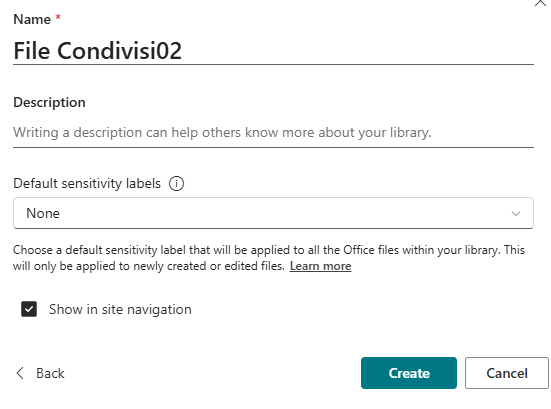Click the Show in site navigation label text
The width and height of the screenshot is (551, 409).
tap(120, 310)
